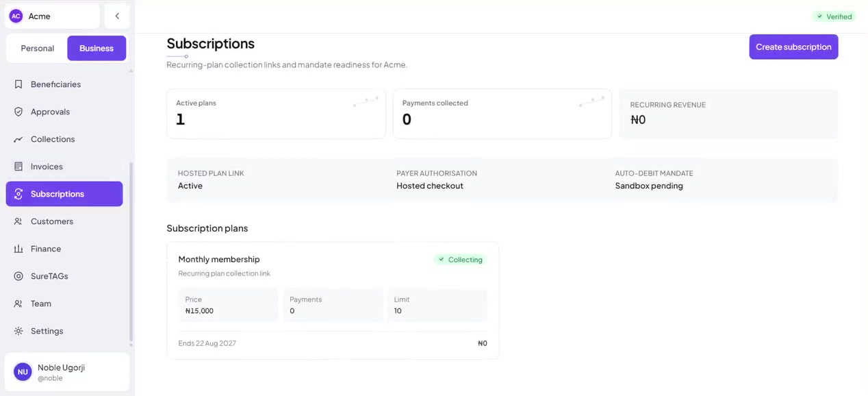
Task: Collapse the sidebar with the chevron button
Action: (117, 16)
